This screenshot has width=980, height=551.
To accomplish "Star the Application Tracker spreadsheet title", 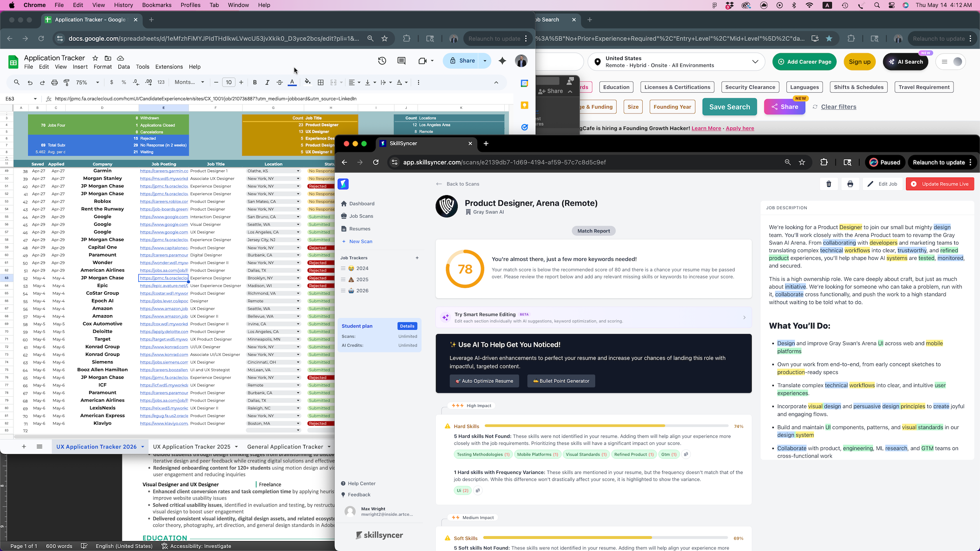I will point(95,58).
